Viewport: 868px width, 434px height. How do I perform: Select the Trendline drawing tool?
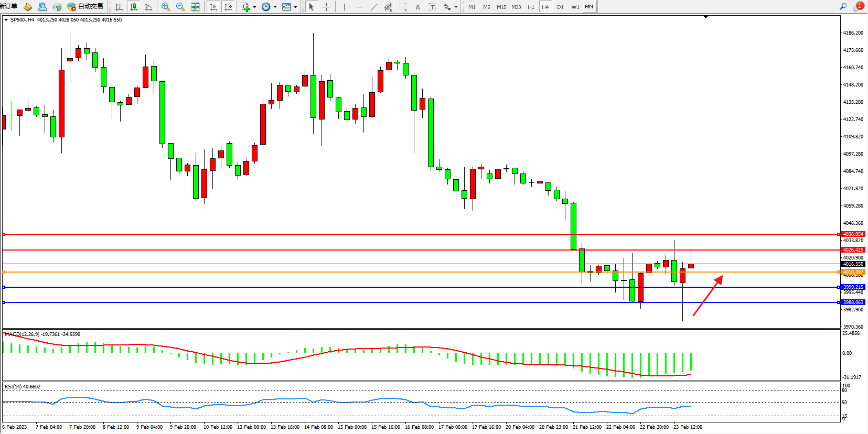(373, 7)
